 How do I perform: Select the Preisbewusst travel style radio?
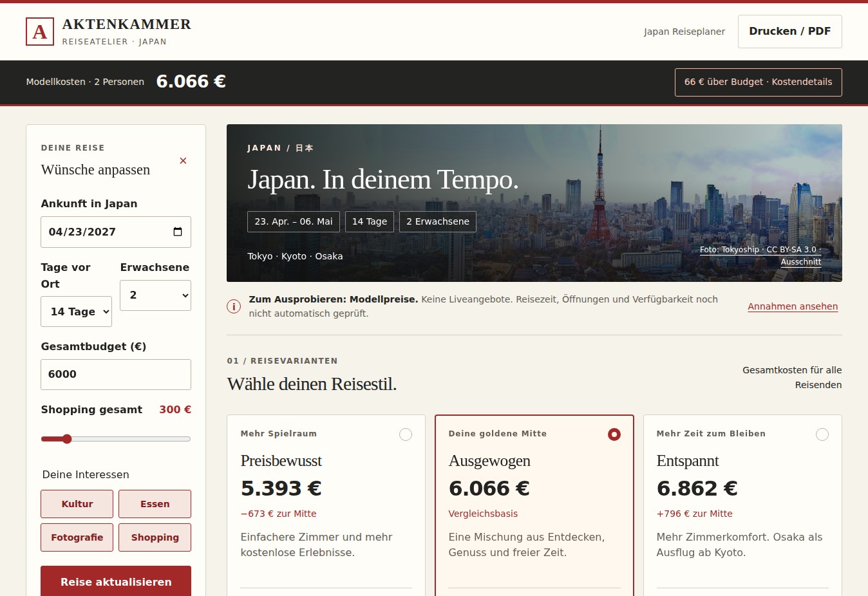tap(406, 434)
